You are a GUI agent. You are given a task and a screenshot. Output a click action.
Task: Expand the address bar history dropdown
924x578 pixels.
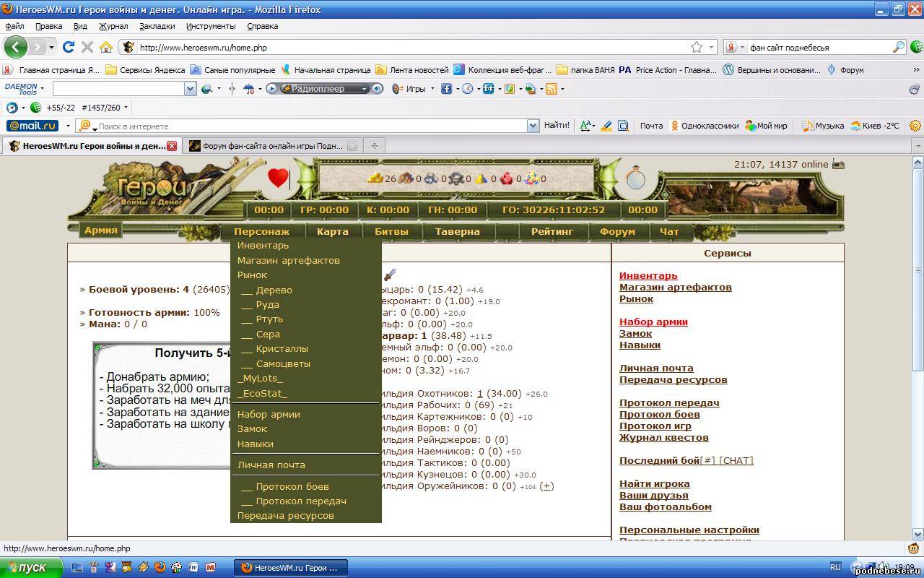point(711,47)
